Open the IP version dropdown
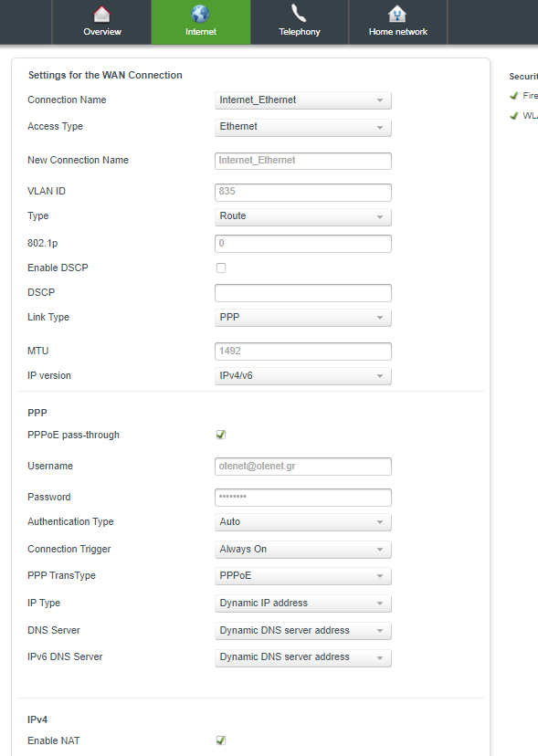 (x=303, y=376)
